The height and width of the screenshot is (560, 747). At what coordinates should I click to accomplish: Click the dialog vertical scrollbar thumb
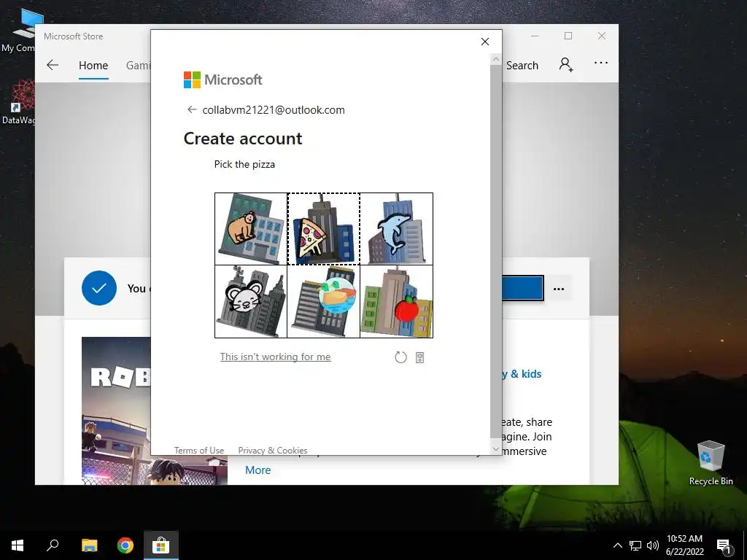(x=495, y=251)
